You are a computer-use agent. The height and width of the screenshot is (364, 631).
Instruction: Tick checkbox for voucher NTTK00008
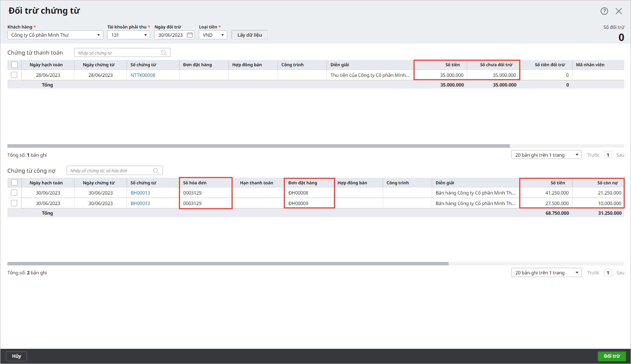(x=14, y=75)
